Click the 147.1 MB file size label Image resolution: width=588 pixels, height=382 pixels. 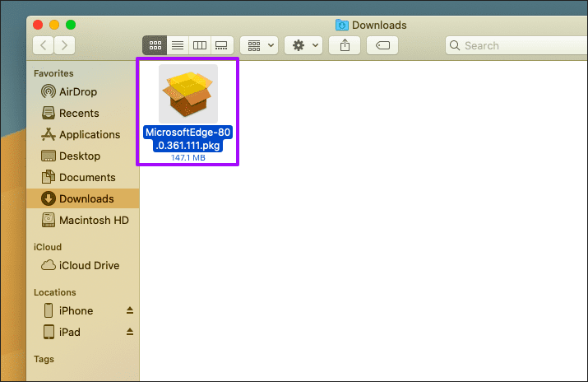(x=188, y=157)
